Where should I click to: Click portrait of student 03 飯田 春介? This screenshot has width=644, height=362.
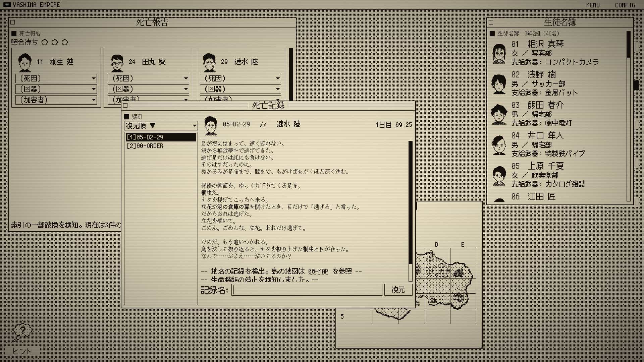click(x=499, y=114)
